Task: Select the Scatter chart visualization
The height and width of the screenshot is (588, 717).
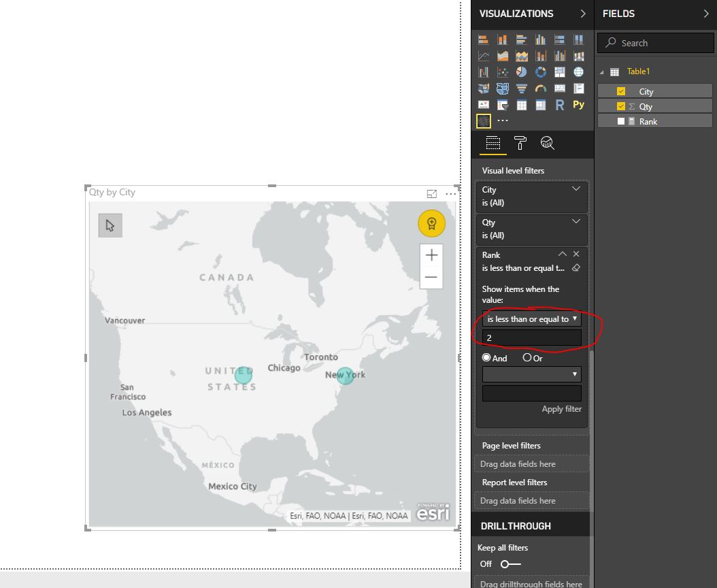Action: 503,72
